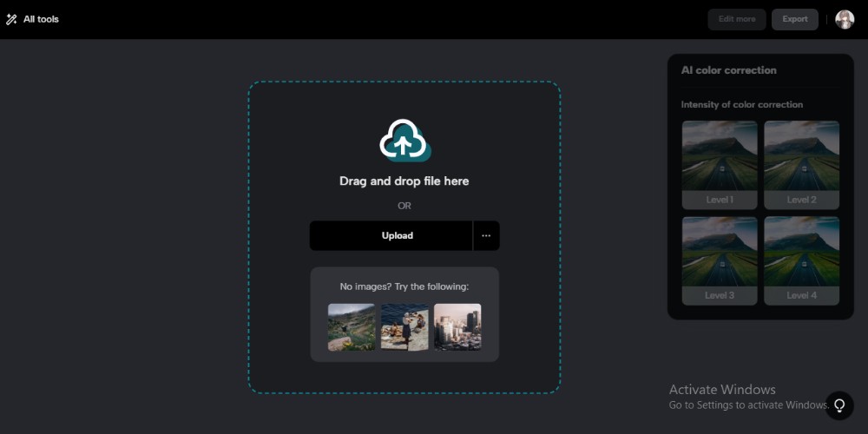The image size is (868, 434).
Task: Choose Level 1 color correction intensity
Action: (x=720, y=165)
